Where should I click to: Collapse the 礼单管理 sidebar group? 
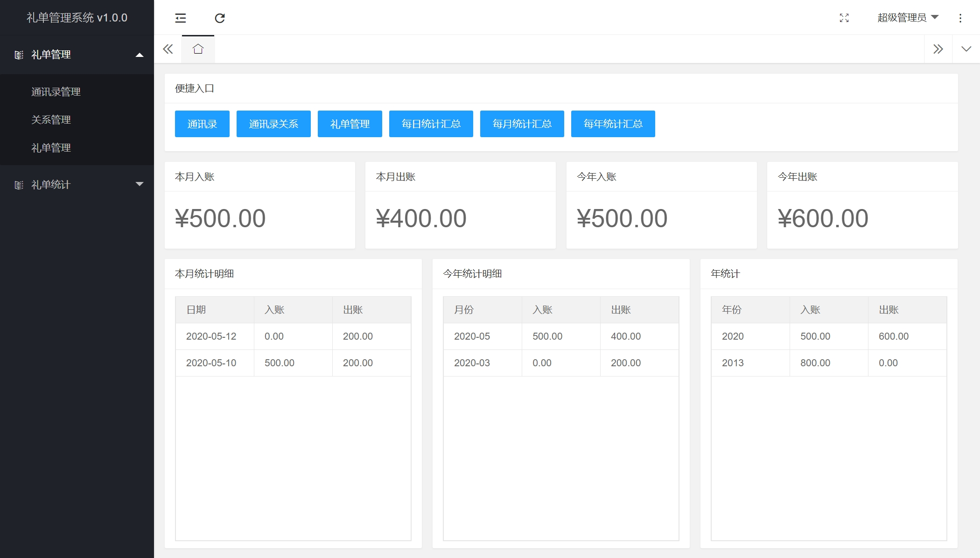pos(139,55)
